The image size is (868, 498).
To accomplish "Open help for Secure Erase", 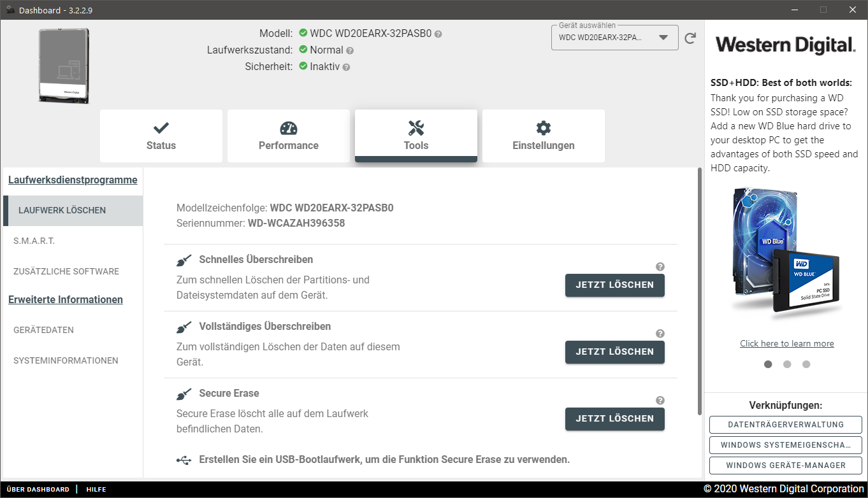I will click(x=660, y=401).
